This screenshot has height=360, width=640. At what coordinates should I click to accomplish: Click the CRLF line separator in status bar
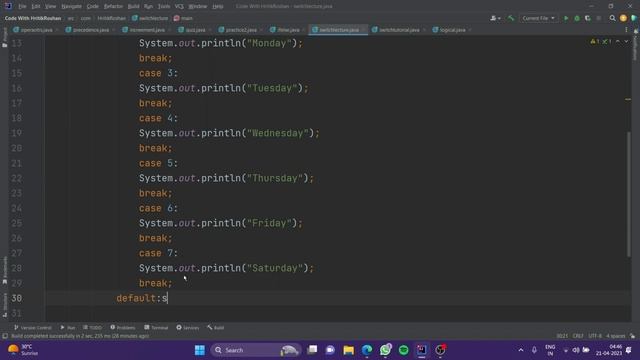[578, 336]
